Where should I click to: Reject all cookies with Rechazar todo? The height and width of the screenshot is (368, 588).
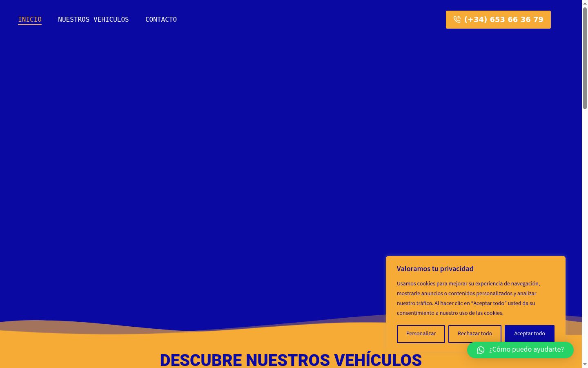(x=475, y=334)
